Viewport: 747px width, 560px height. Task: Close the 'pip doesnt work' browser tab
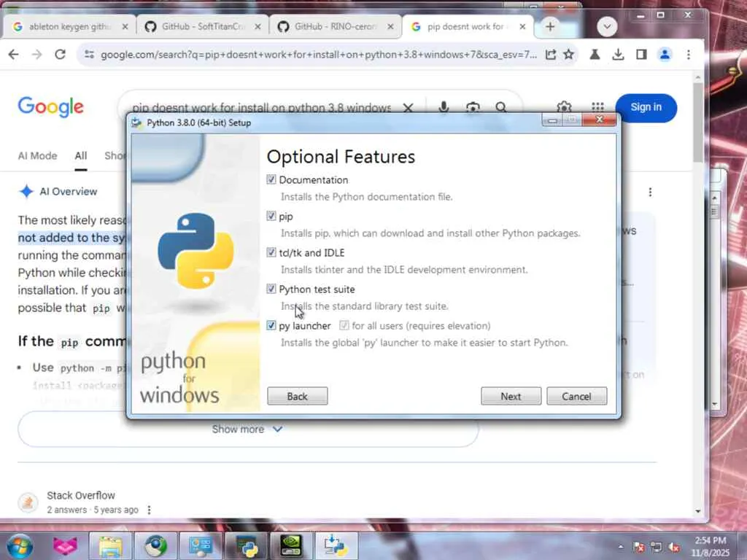(522, 27)
